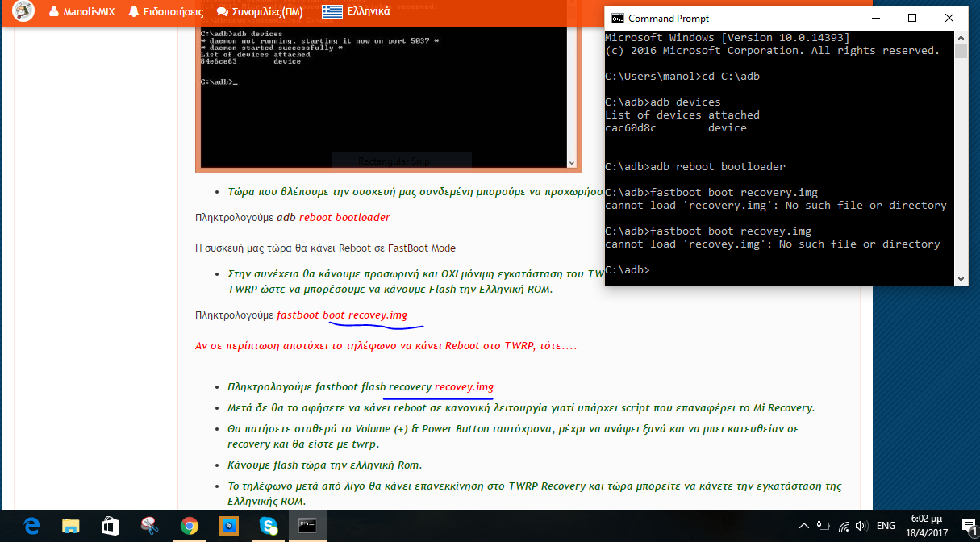The height and width of the screenshot is (542, 980).
Task: Click the site logo avatar in header
Action: [24, 11]
